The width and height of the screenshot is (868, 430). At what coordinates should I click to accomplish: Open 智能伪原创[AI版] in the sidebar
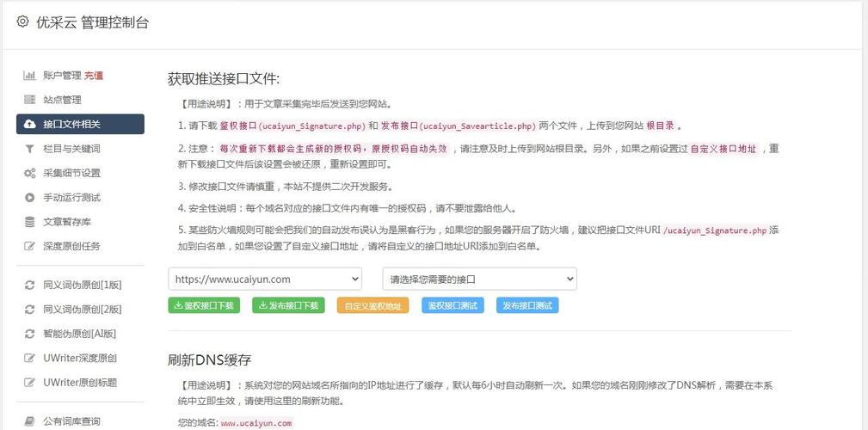(x=80, y=334)
